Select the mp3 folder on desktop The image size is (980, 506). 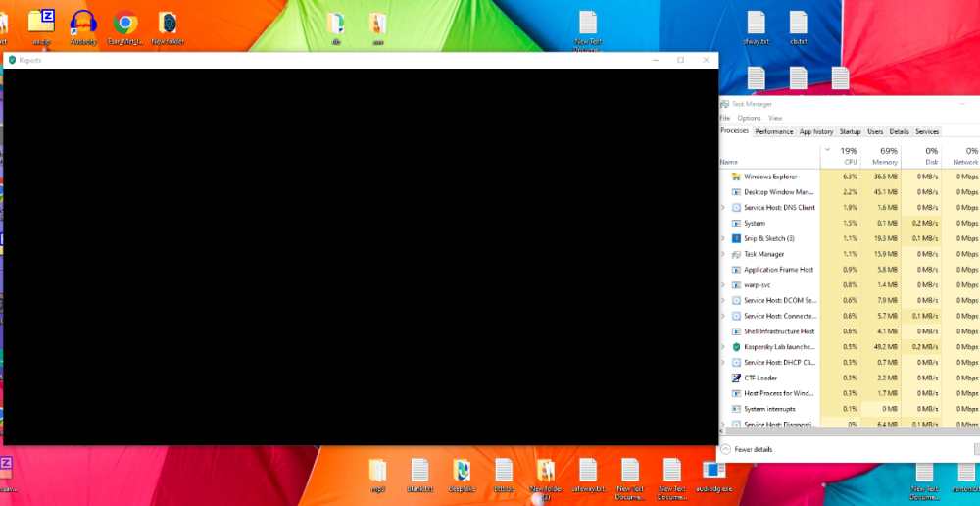[377, 476]
